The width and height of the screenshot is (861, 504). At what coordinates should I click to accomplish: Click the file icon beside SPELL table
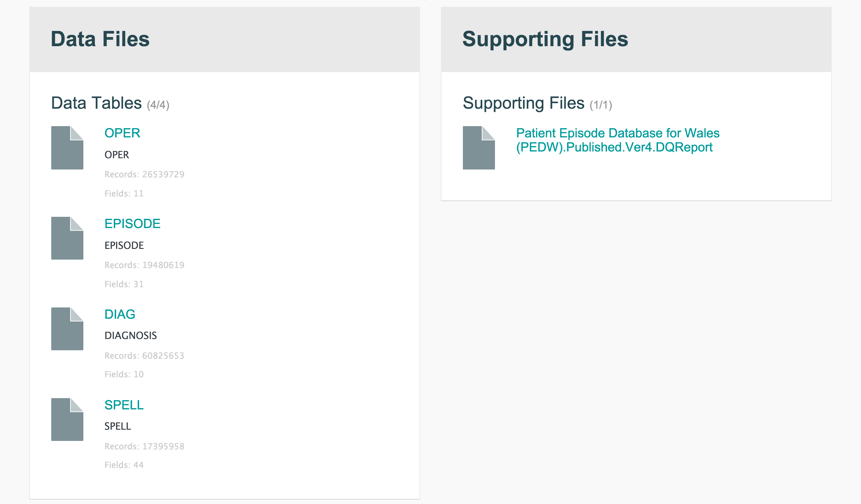67,419
